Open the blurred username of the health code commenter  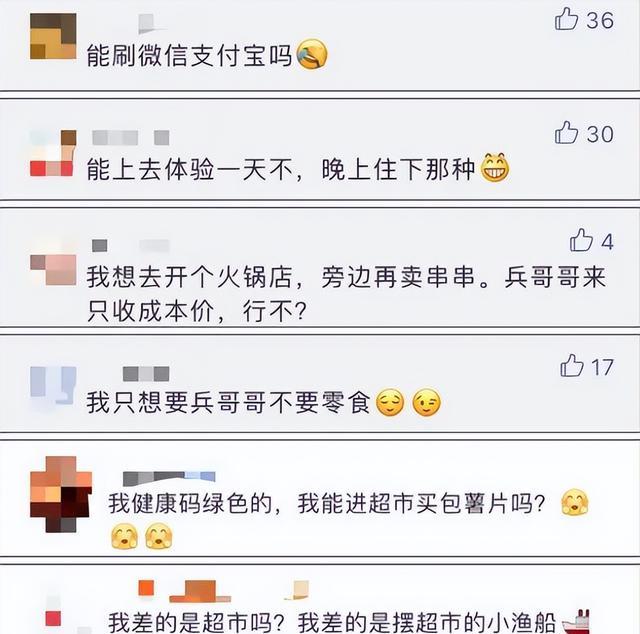[169, 478]
